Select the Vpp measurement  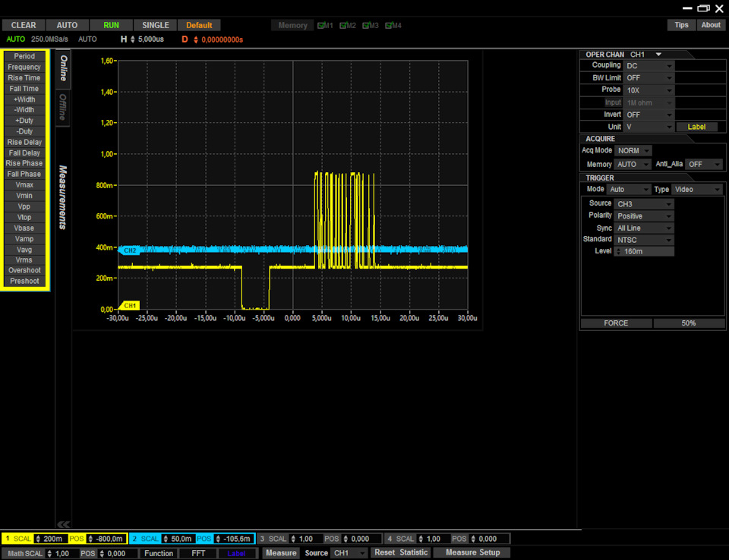click(24, 207)
